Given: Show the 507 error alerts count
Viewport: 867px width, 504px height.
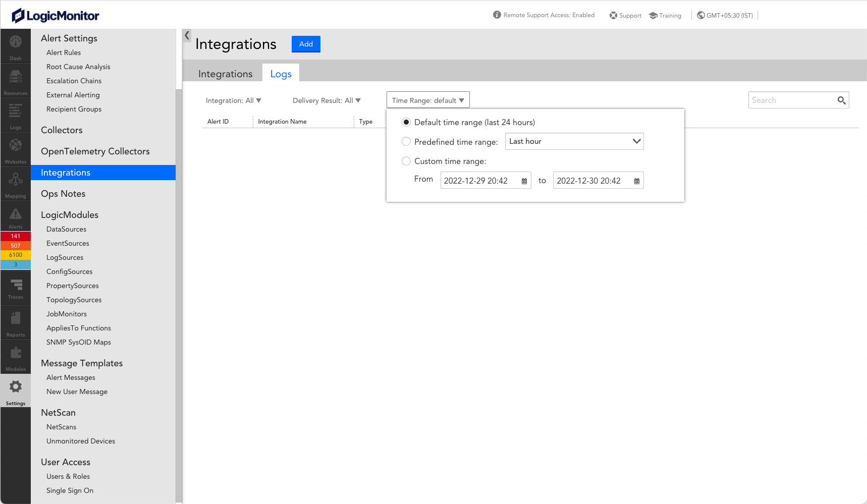Looking at the screenshot, I should [x=16, y=246].
